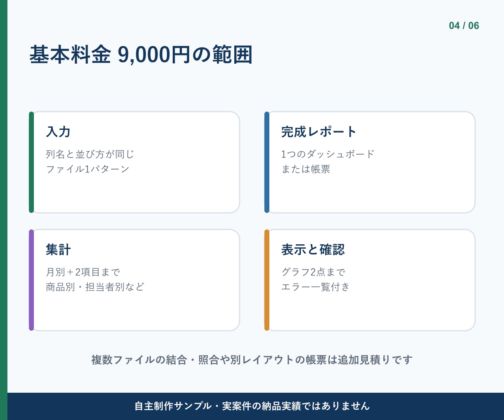Click the text 月別＋2項目まで

pyautogui.click(x=83, y=272)
